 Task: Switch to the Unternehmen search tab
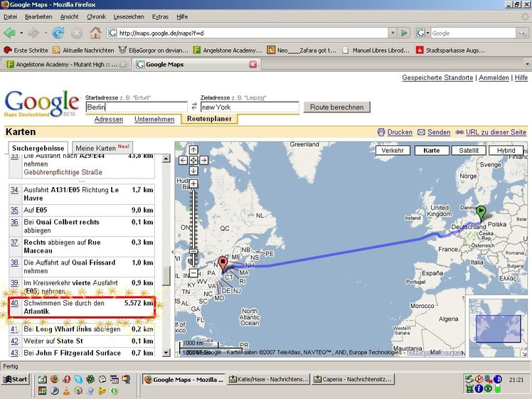154,119
